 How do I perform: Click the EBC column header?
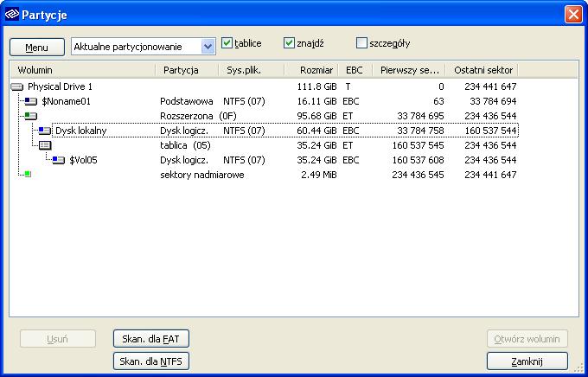[x=355, y=70]
